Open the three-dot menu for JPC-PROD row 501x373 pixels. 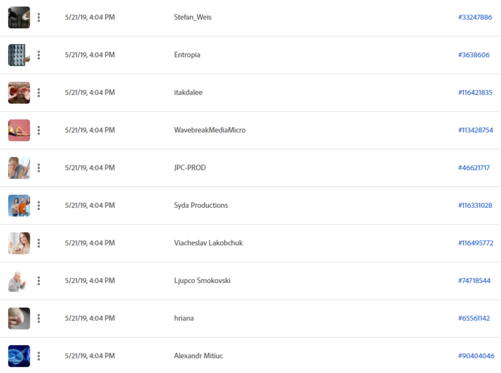pos(39,168)
